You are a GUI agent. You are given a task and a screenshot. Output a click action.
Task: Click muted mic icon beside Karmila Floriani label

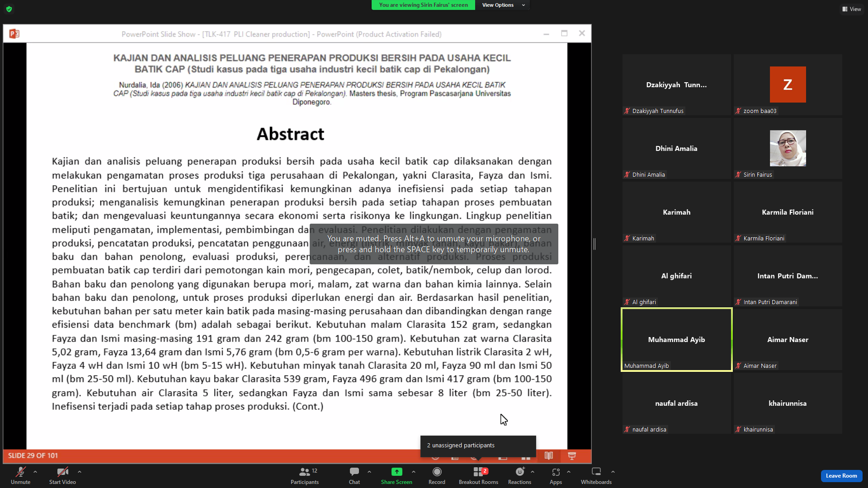[x=738, y=239]
